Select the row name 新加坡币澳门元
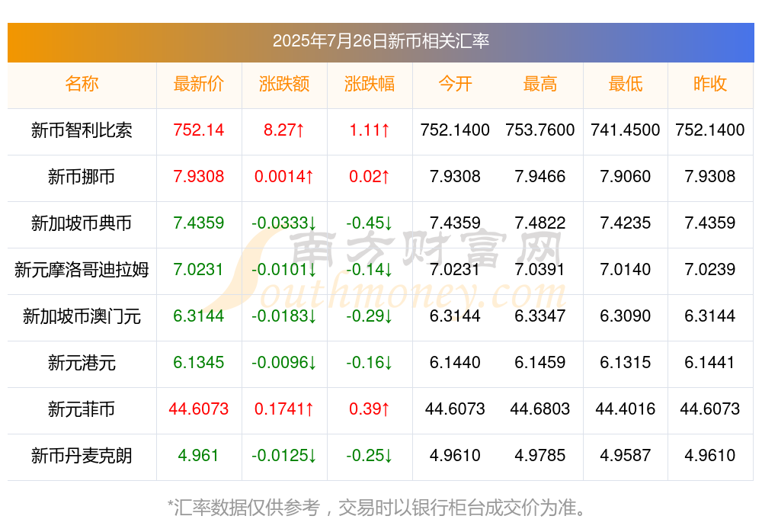The height and width of the screenshot is (532, 762). (82, 316)
